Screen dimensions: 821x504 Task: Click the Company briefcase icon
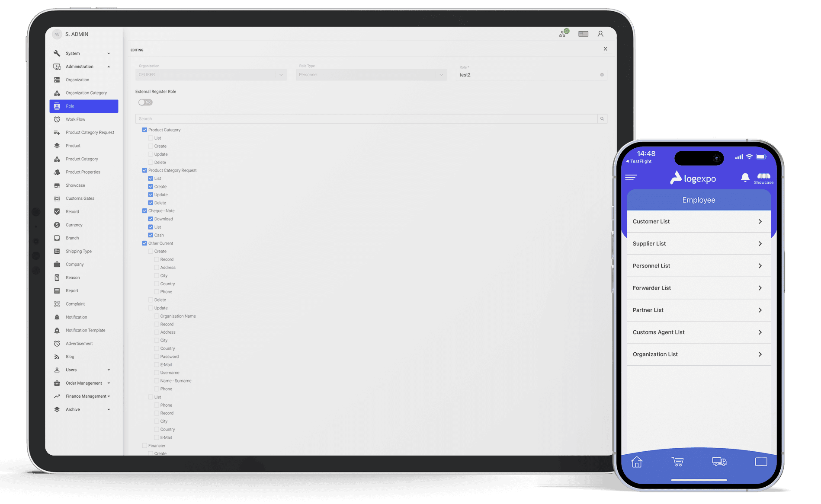[x=57, y=264]
